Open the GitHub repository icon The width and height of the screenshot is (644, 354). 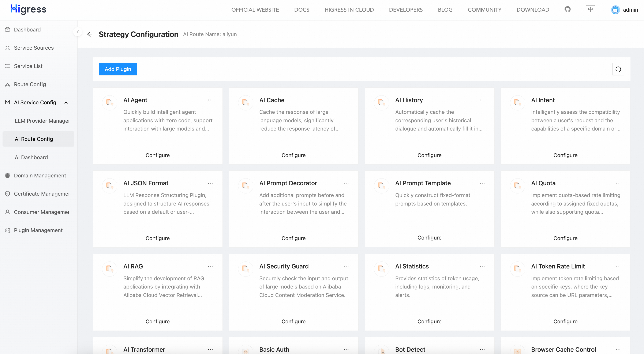pos(568,10)
